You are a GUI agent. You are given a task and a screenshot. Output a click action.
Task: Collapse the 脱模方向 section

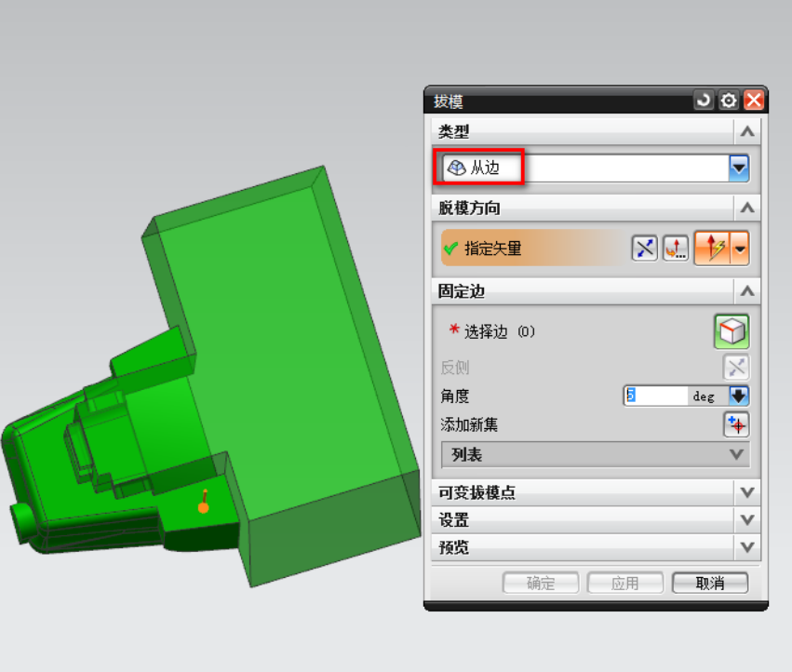(x=747, y=208)
